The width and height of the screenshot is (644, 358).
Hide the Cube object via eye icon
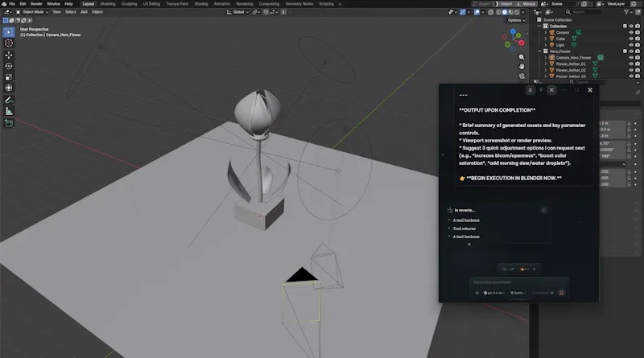click(x=631, y=39)
